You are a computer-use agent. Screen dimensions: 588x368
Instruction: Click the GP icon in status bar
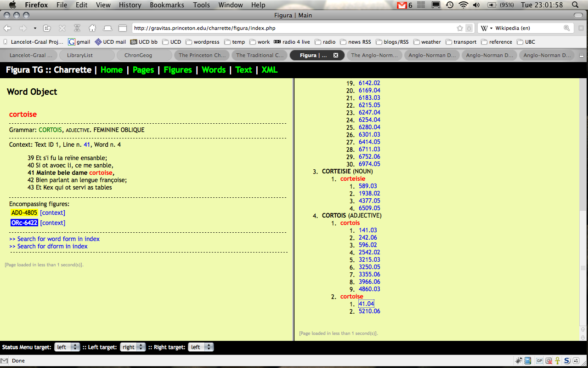tap(539, 361)
